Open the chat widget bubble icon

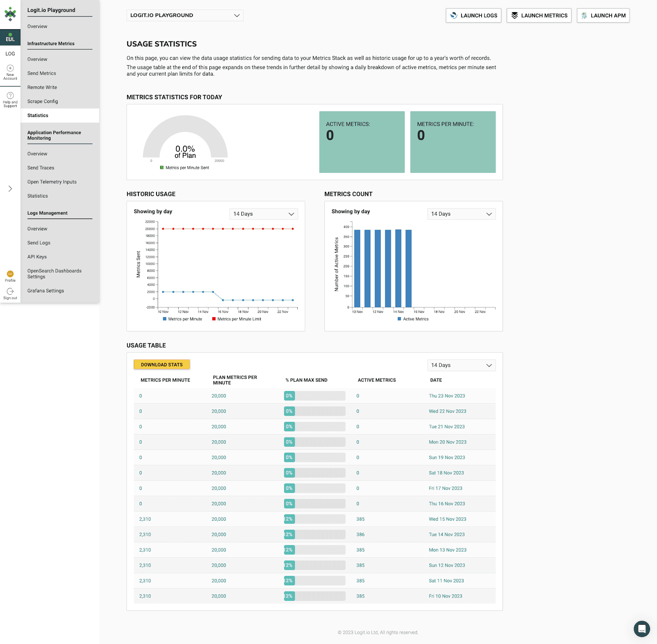(x=642, y=629)
